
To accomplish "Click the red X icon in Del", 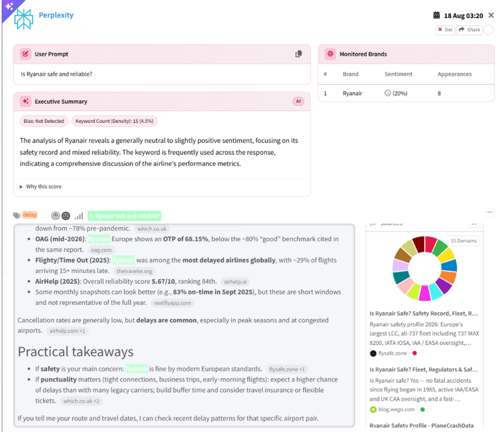I will click(x=440, y=30).
